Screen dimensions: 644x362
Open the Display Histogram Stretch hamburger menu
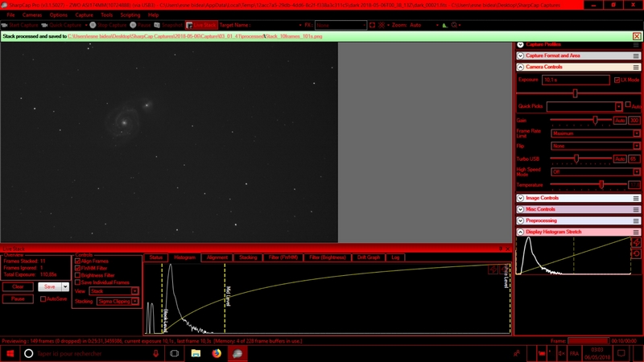click(636, 232)
